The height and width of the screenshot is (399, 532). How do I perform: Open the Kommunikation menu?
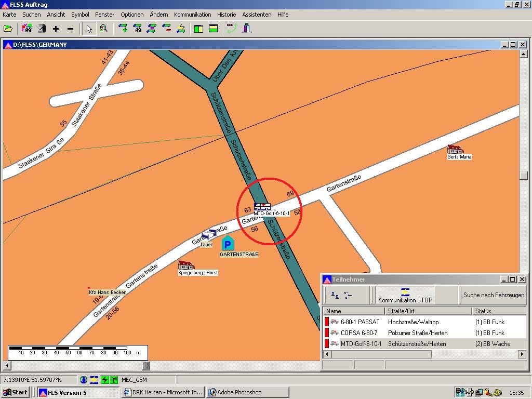tap(192, 15)
